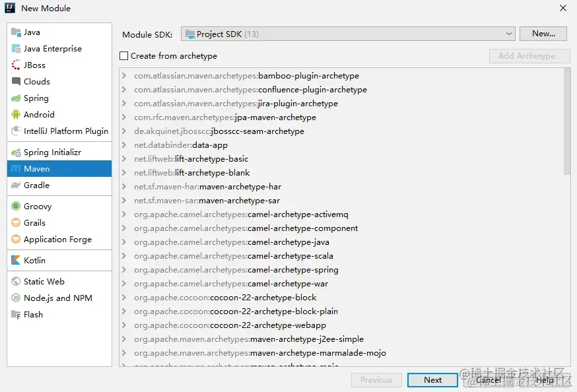The height and width of the screenshot is (392, 577).
Task: Select cocoon-22-archetype-block-plain row
Action: coord(341,311)
